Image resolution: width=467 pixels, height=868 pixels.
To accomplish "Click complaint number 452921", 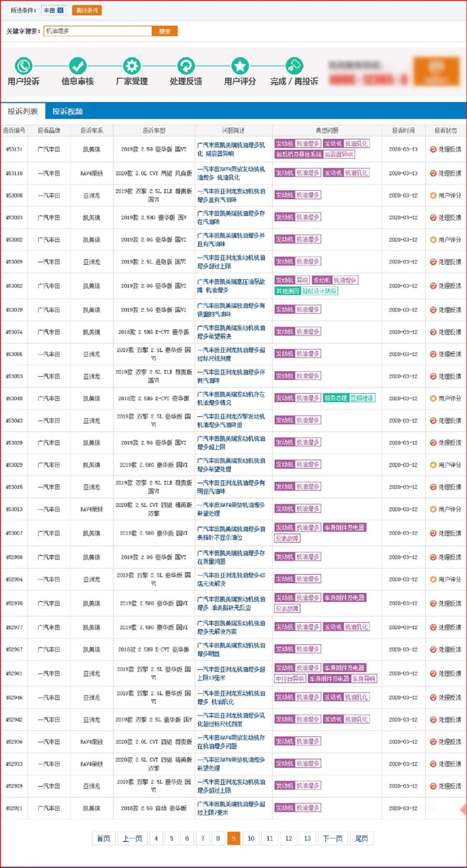I will (x=14, y=808).
